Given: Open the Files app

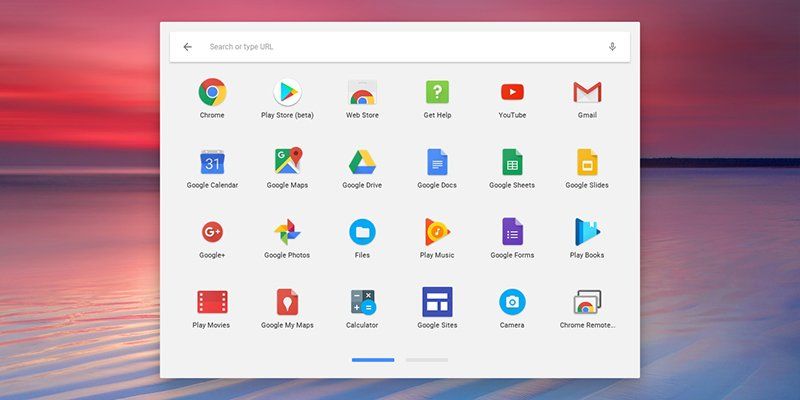Looking at the screenshot, I should click(362, 232).
